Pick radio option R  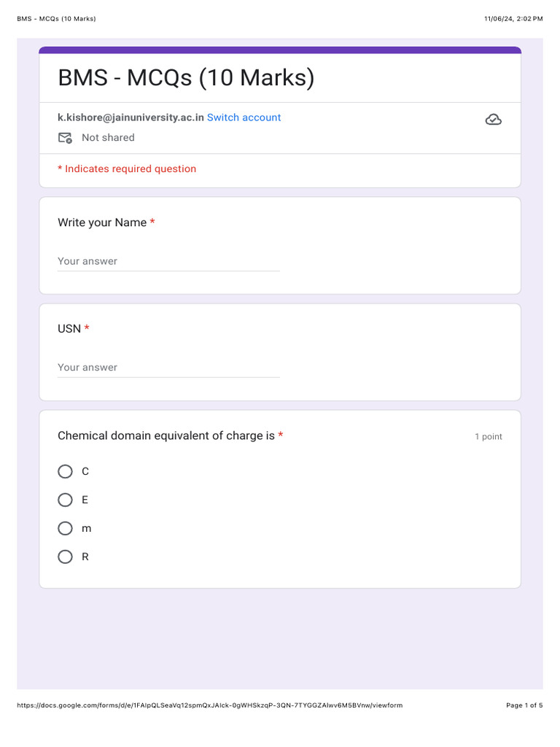[x=66, y=557]
